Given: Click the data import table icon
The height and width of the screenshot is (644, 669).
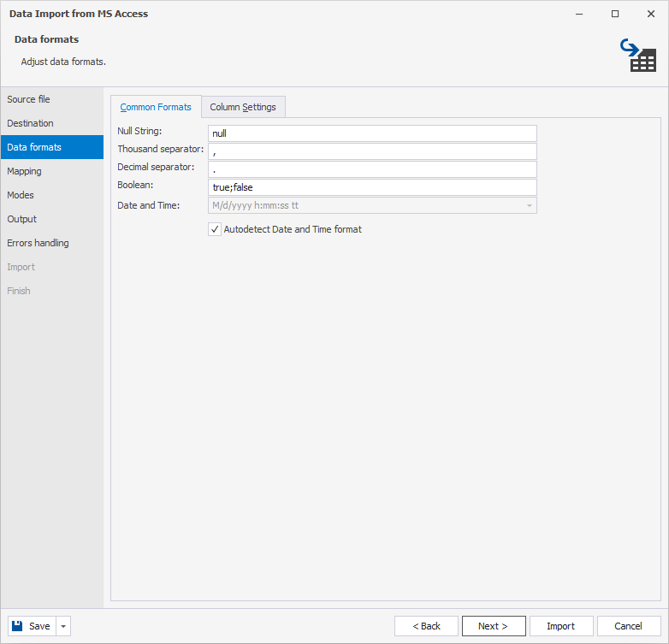Looking at the screenshot, I should [x=638, y=56].
